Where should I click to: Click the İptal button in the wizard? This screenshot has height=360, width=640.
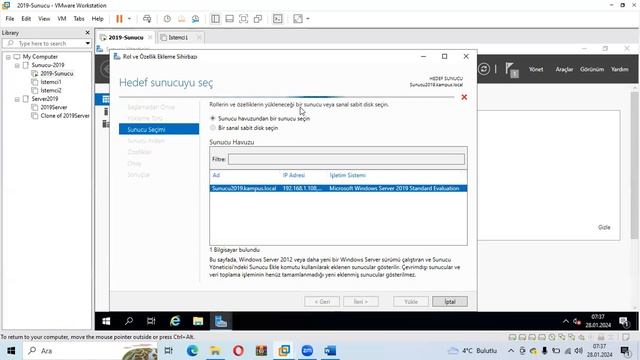[x=450, y=302]
